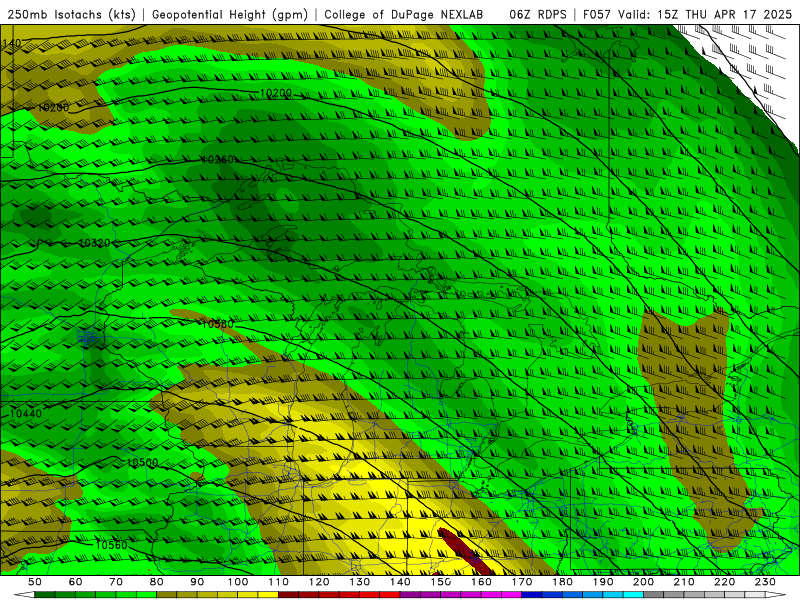
Task: Click the 130 value on the color scale
Action: pyautogui.click(x=360, y=582)
